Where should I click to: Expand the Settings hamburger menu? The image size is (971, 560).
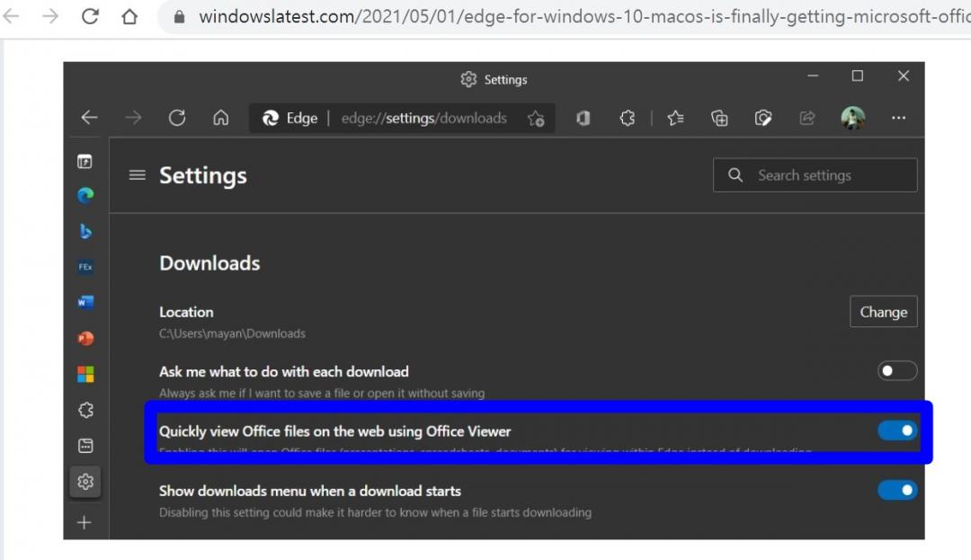pos(137,175)
